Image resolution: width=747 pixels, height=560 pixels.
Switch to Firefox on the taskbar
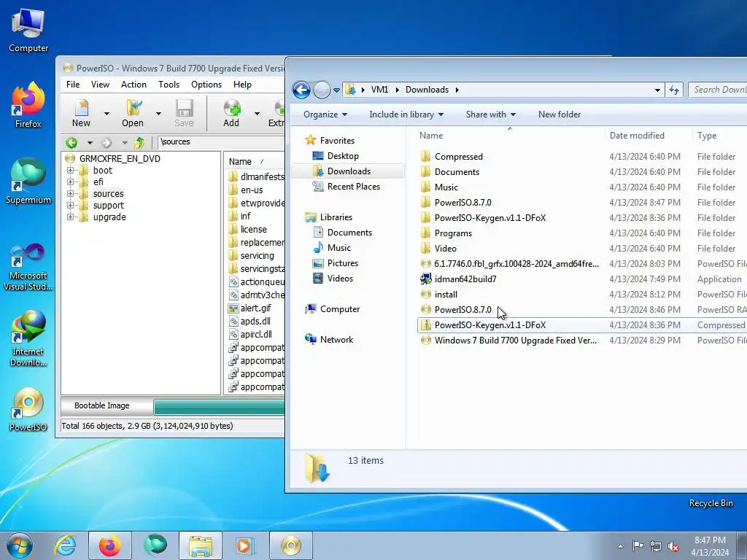point(109,545)
